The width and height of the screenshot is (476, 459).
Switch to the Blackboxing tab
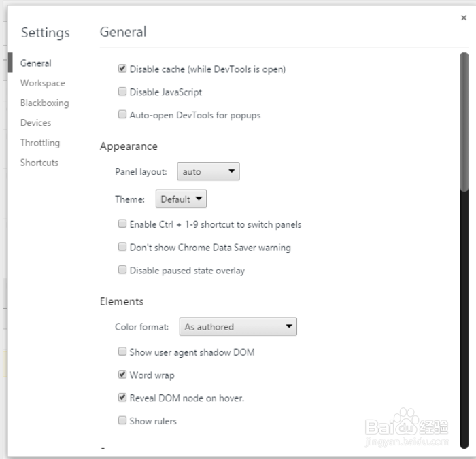click(44, 103)
